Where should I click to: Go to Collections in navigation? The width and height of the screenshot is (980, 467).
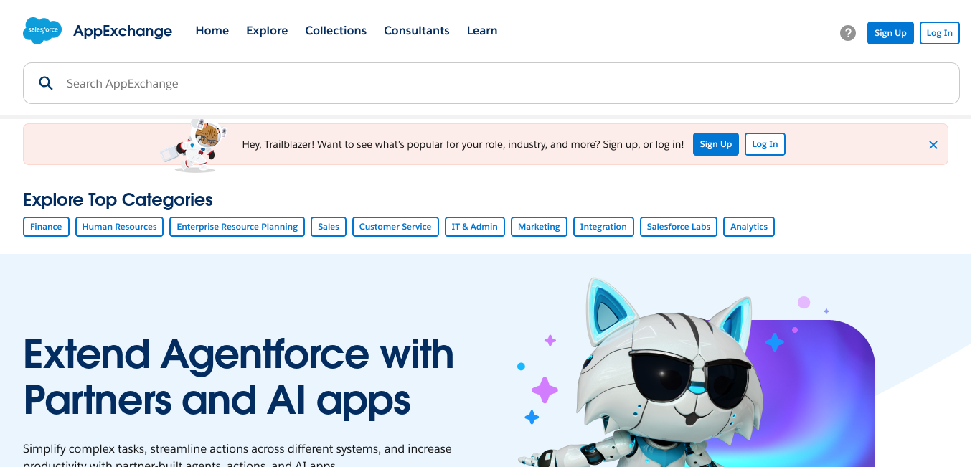(x=336, y=31)
